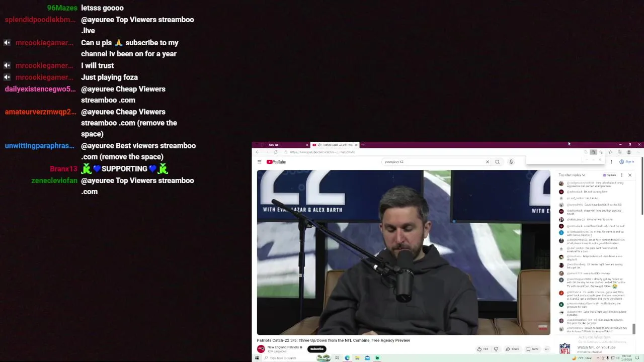
Task: Click the chat scrollbar thumb
Action: coord(634,328)
